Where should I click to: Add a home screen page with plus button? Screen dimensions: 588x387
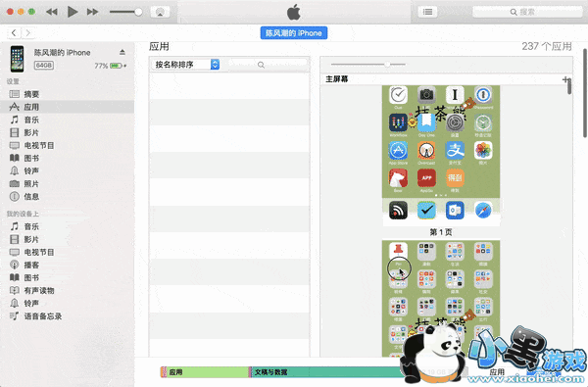click(x=565, y=79)
